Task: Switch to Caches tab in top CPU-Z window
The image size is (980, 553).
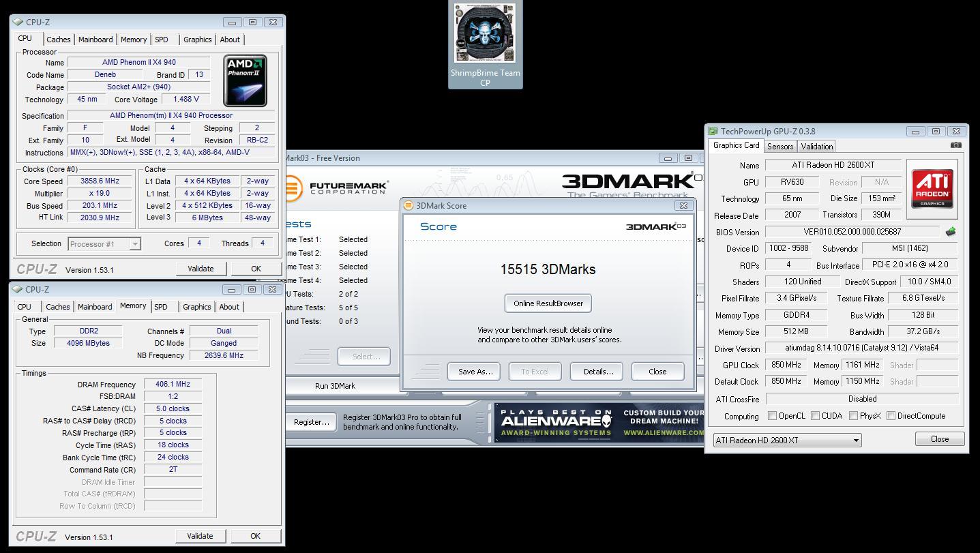Action: coord(59,40)
